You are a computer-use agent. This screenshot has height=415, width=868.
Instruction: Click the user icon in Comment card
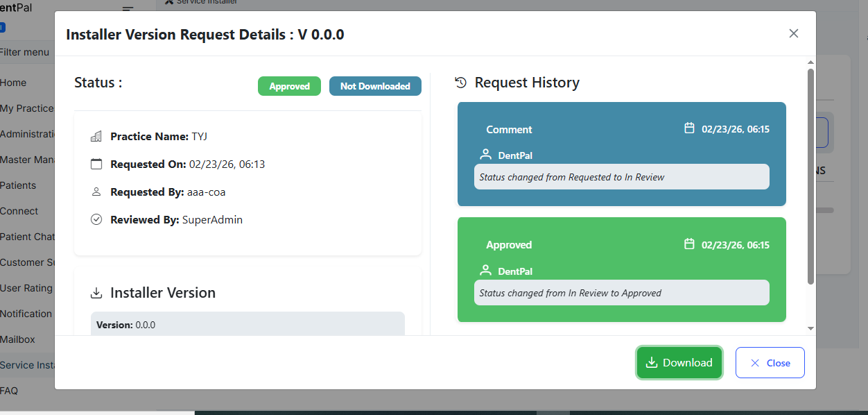[x=486, y=155]
